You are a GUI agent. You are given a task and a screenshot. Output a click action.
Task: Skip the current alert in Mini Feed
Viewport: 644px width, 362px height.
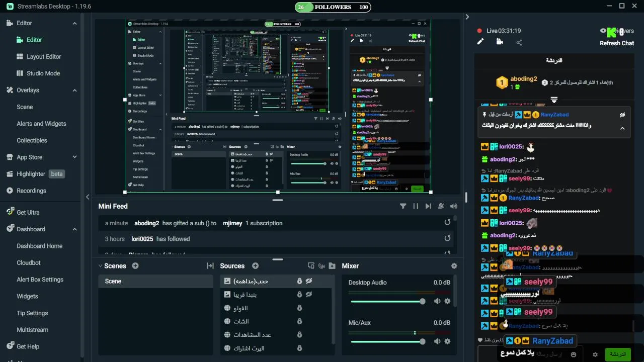pos(428,206)
